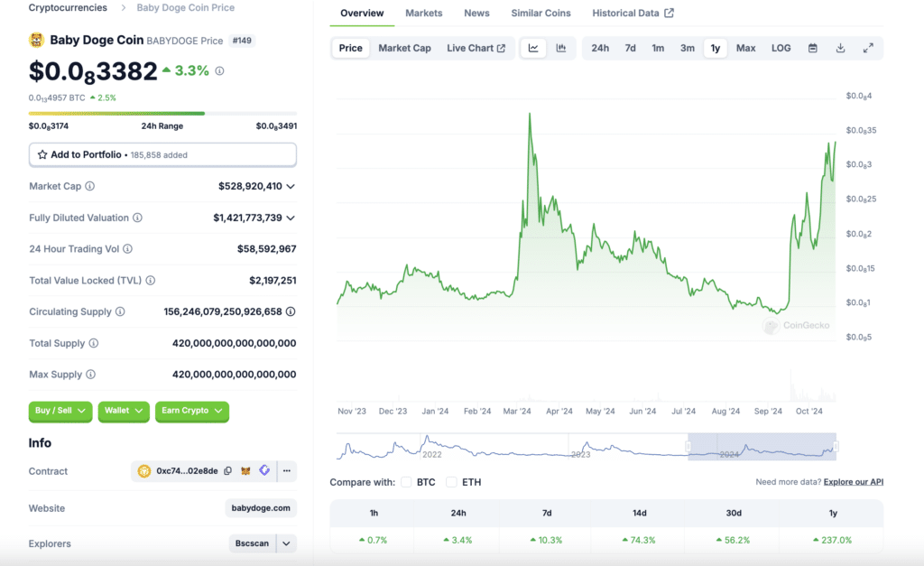
Task: Select Max chart timeframe
Action: click(745, 49)
